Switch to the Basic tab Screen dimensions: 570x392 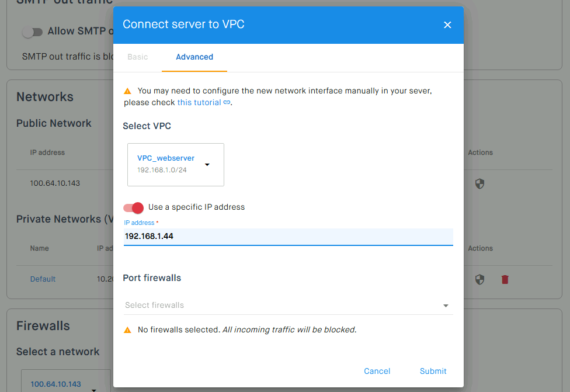click(137, 57)
